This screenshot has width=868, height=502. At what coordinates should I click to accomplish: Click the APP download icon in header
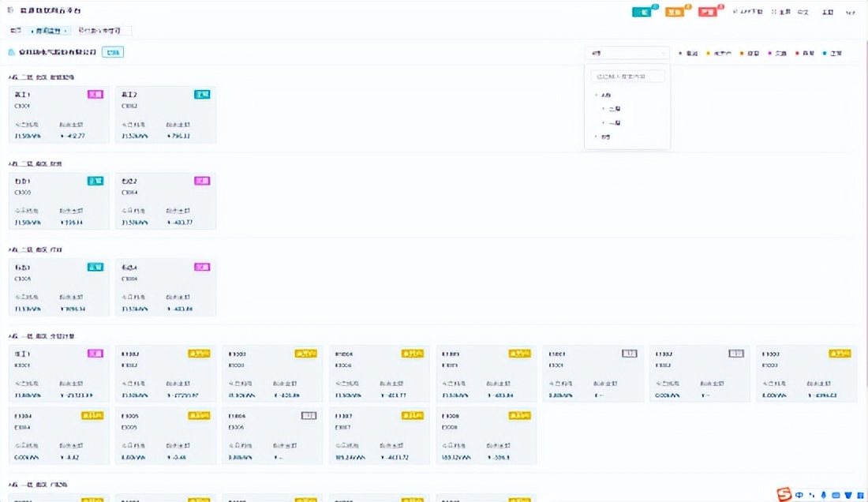coord(735,13)
